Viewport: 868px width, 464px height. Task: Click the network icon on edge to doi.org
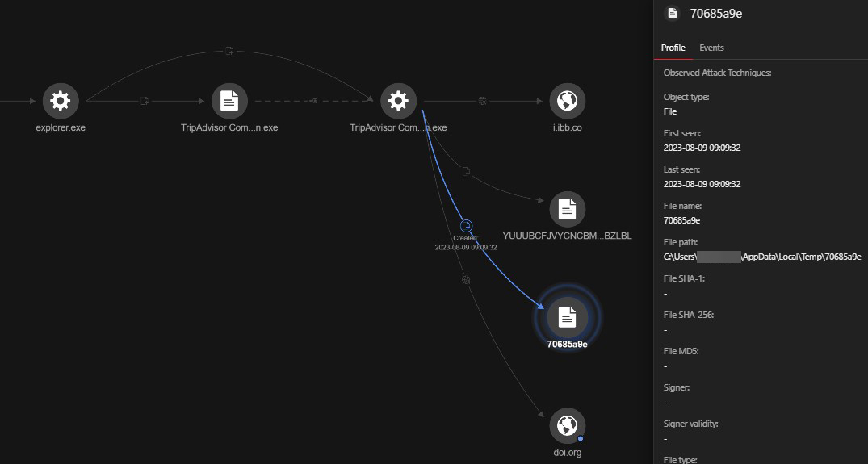(466, 280)
